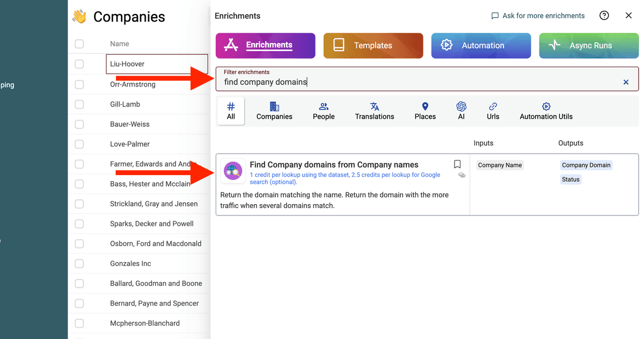Image resolution: width=644 pixels, height=339 pixels.
Task: Select the Liu-Hoover cell
Action: tap(157, 64)
